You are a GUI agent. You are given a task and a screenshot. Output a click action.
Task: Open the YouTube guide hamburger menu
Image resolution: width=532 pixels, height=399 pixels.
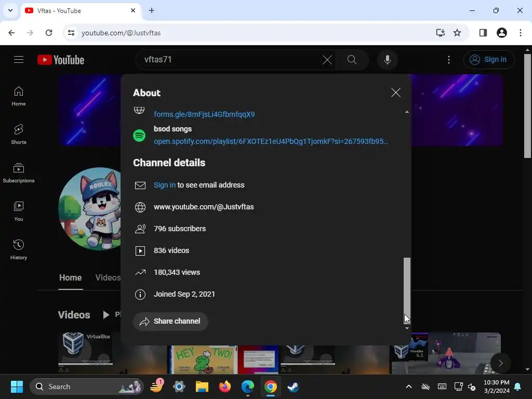tap(19, 60)
